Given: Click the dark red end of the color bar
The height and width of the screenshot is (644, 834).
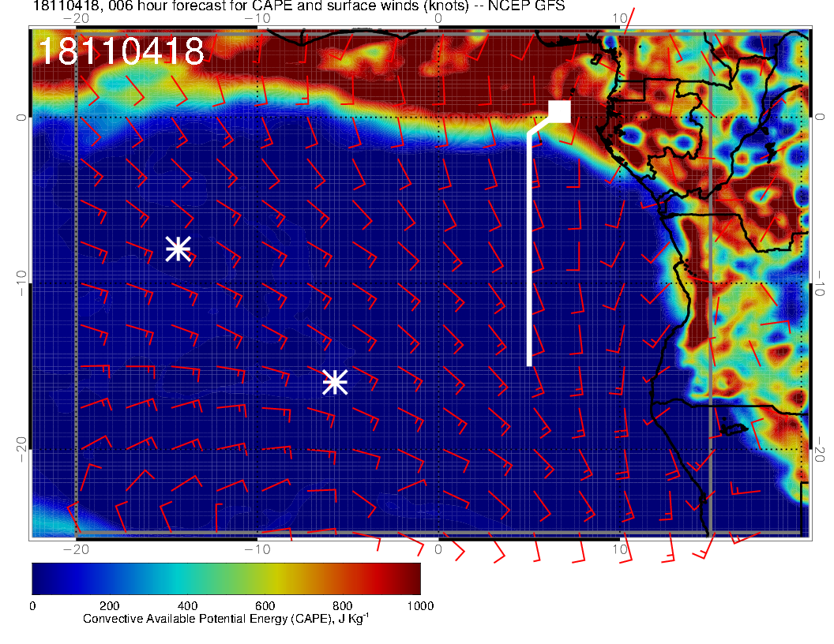Looking at the screenshot, I should tap(412, 578).
